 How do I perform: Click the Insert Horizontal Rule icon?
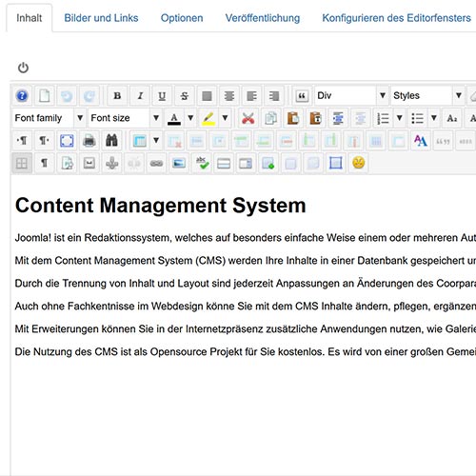pyautogui.click(x=224, y=163)
